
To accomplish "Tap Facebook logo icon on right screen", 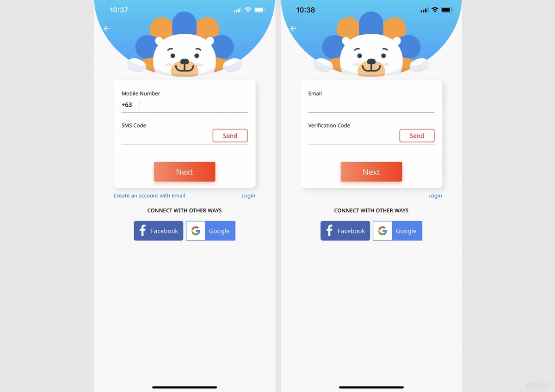I will [330, 231].
